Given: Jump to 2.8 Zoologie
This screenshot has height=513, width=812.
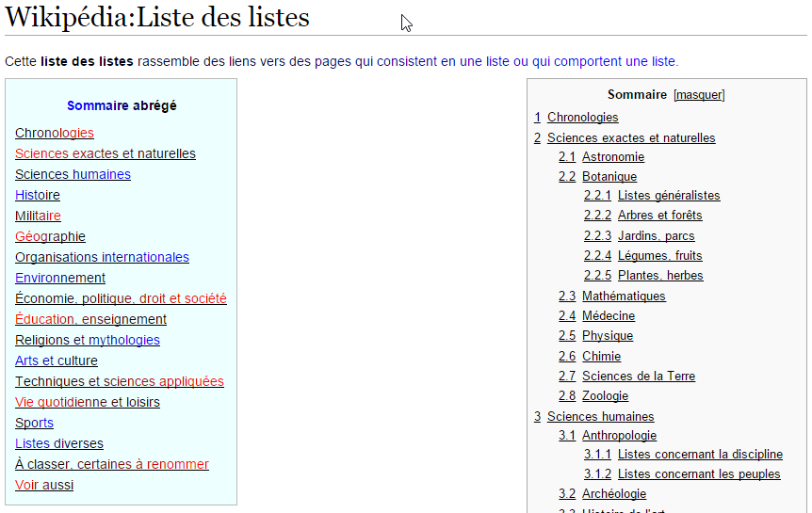Looking at the screenshot, I should 593,396.
